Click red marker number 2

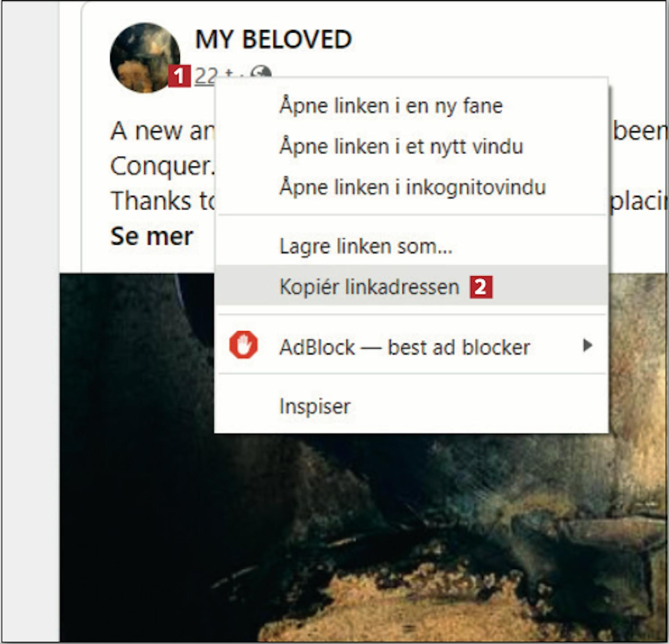[x=481, y=287]
